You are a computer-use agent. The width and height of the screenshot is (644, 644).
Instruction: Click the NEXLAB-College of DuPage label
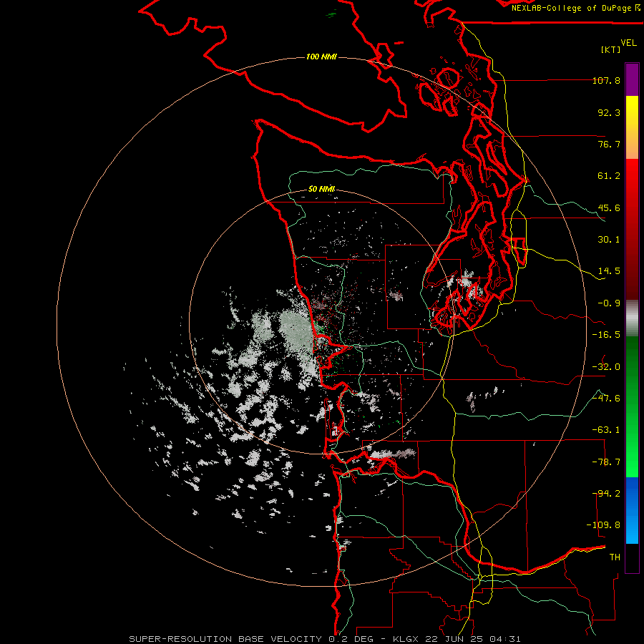[x=575, y=8]
